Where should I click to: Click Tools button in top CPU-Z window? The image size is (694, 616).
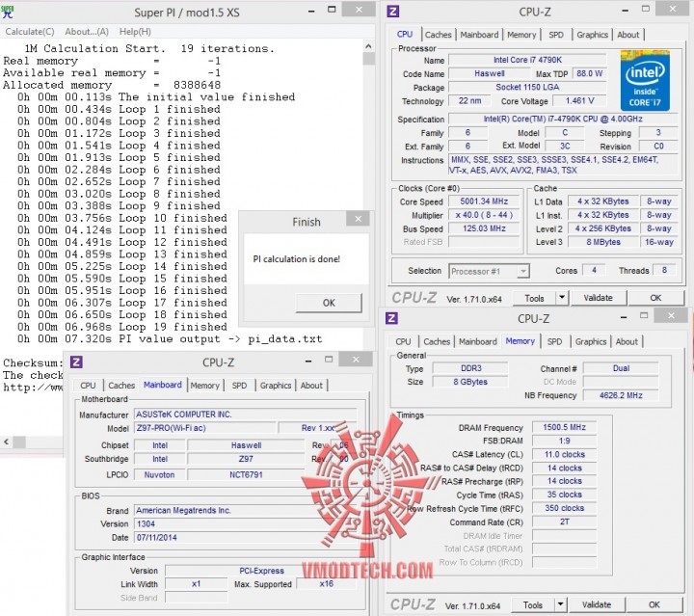[534, 298]
